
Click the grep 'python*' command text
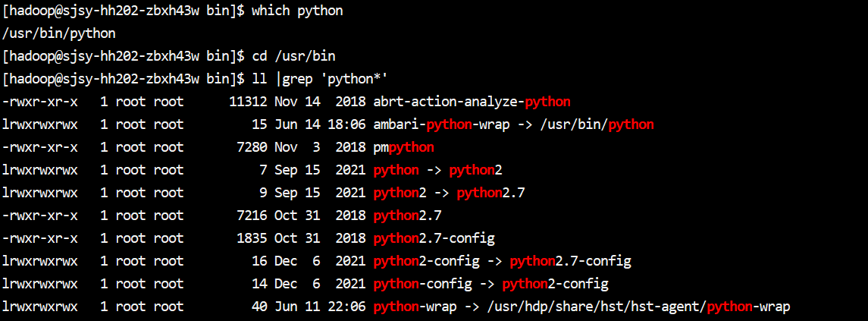pos(320,79)
